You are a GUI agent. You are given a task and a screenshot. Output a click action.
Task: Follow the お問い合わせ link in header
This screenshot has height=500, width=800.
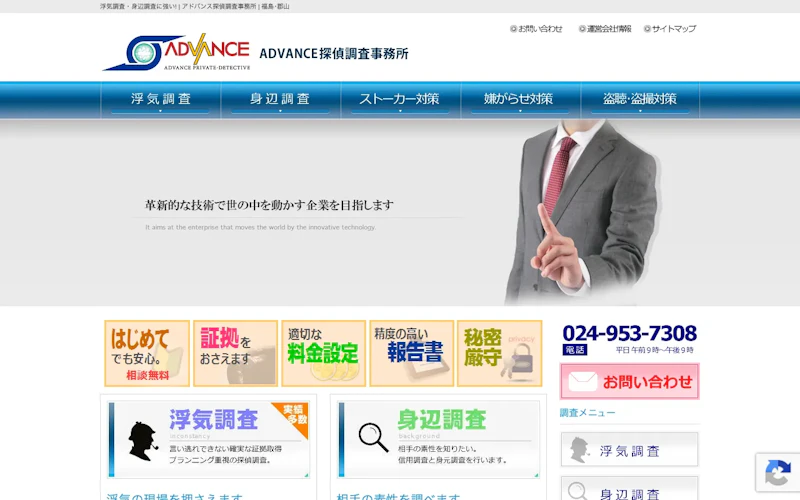536,29
